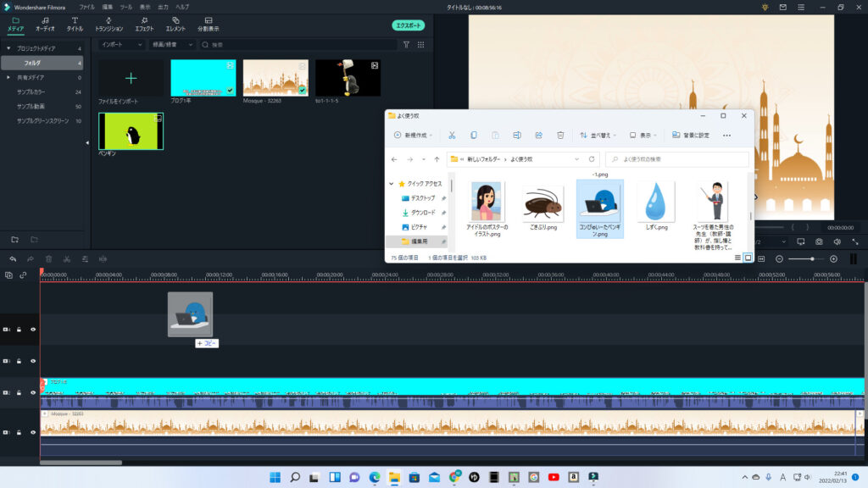
Task: Click the volume speaker icon under preview
Action: point(837,241)
